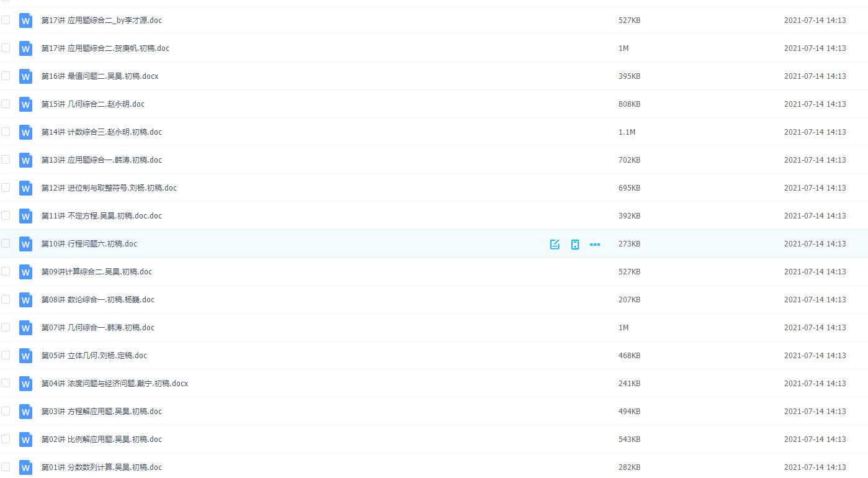The image size is (868, 478).
Task: Click the Word icon of 第16讲 最值问题二
Action: 25,76
